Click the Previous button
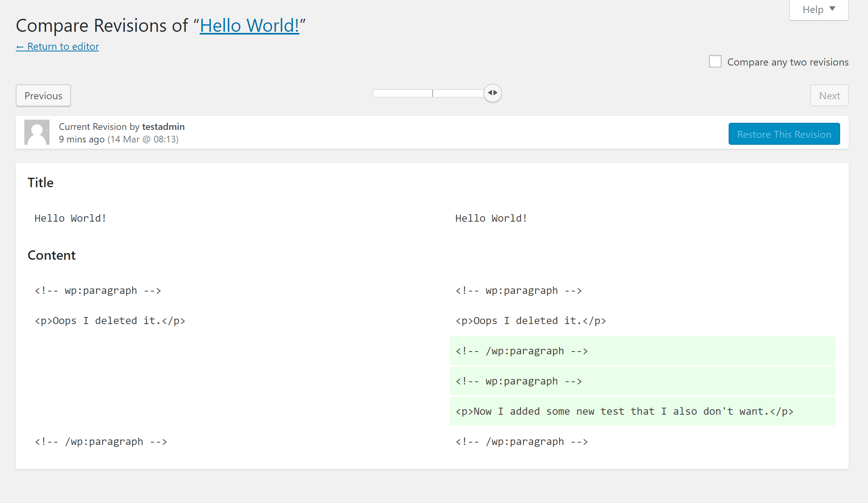 point(42,95)
